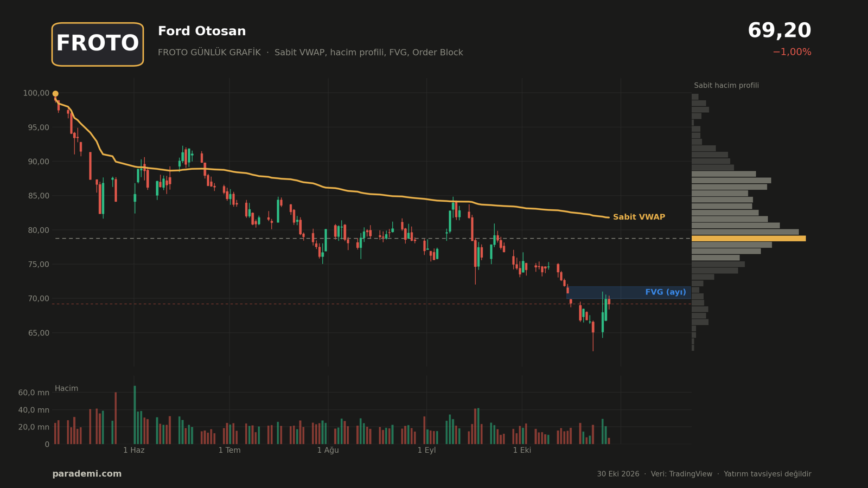Click the Yatırım tavsiyesi değildir disclaimer

click(x=768, y=474)
